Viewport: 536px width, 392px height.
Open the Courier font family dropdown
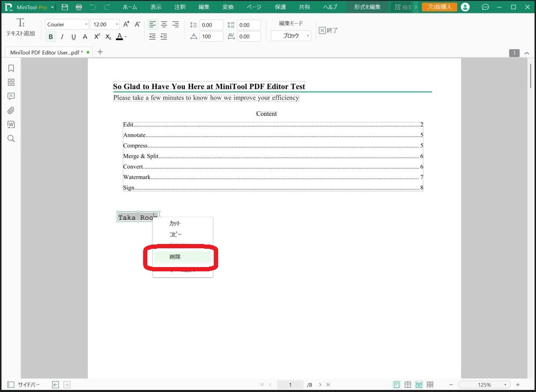click(x=66, y=24)
